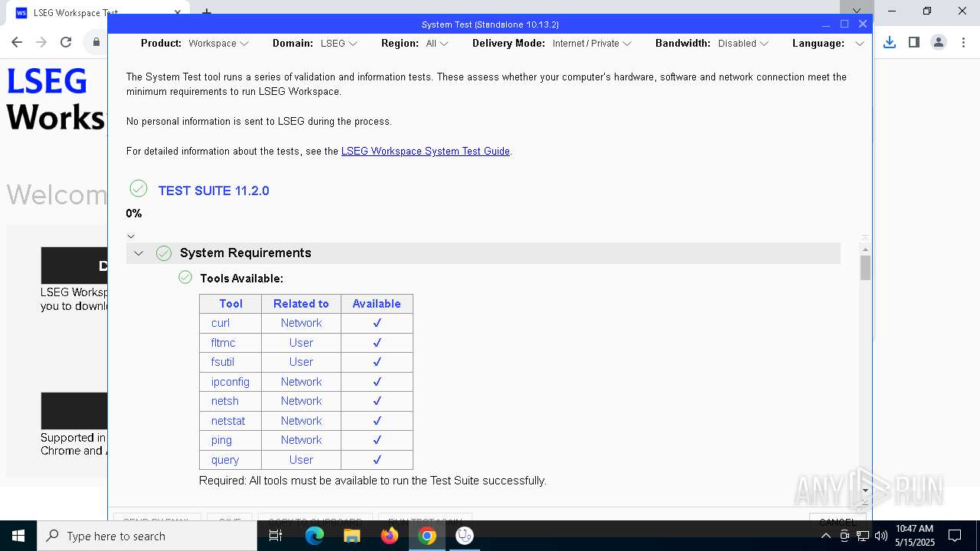The height and width of the screenshot is (551, 980).
Task: Select the curl tool cell
Action: 230,323
